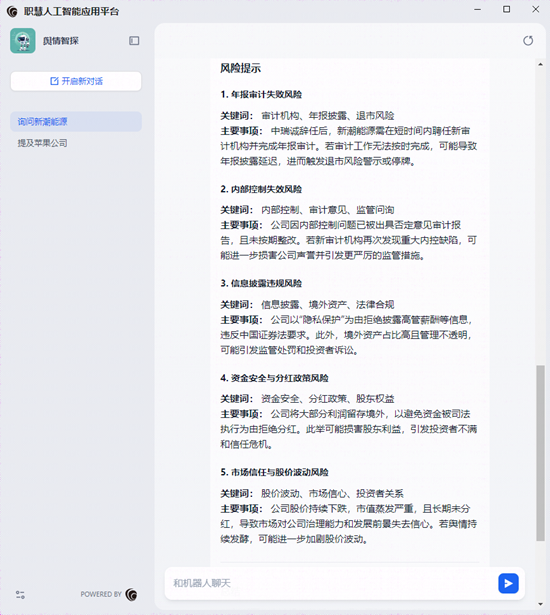Viewport: 550px width, 615px height.
Task: Click the Powered By logo icon
Action: (131, 595)
